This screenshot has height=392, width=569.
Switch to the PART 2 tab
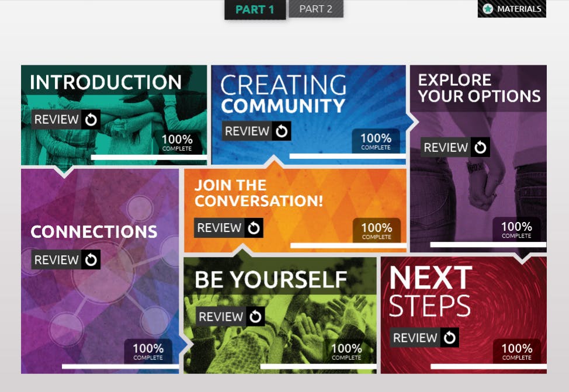(315, 9)
